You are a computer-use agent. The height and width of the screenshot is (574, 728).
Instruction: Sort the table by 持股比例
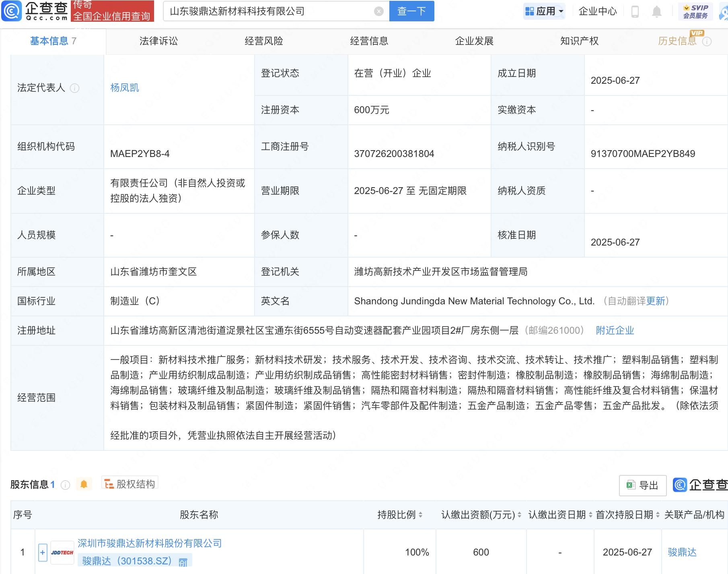click(x=422, y=514)
